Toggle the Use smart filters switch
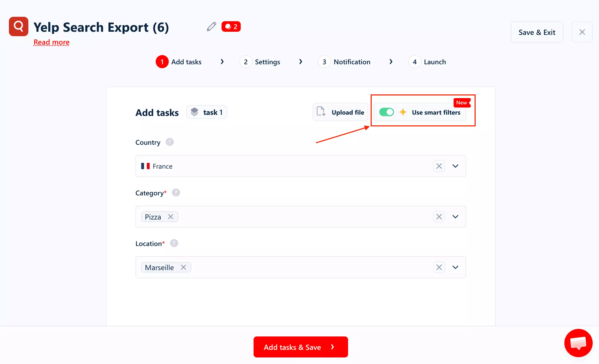Screen dimensions: 599x364 pos(387,112)
